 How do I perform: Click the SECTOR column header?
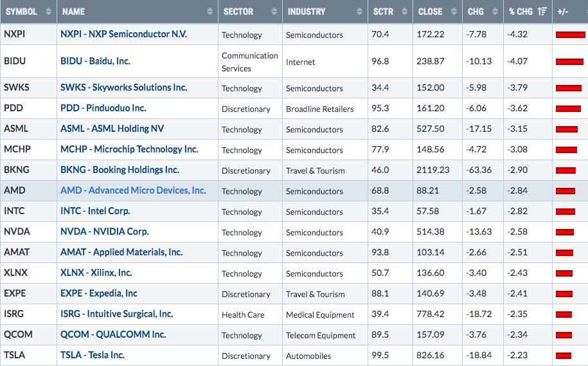click(x=238, y=12)
